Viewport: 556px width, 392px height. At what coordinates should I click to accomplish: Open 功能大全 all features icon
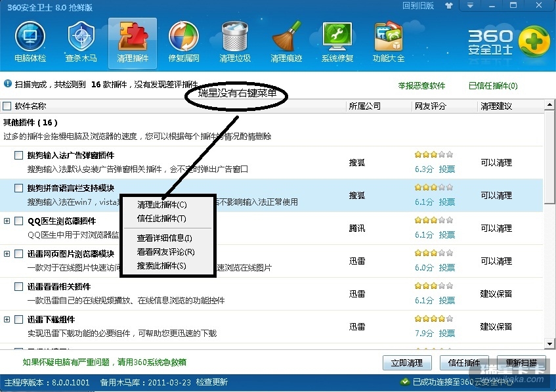tap(389, 41)
